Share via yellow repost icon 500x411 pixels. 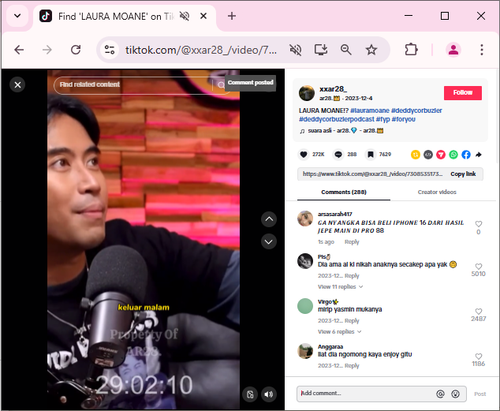415,154
